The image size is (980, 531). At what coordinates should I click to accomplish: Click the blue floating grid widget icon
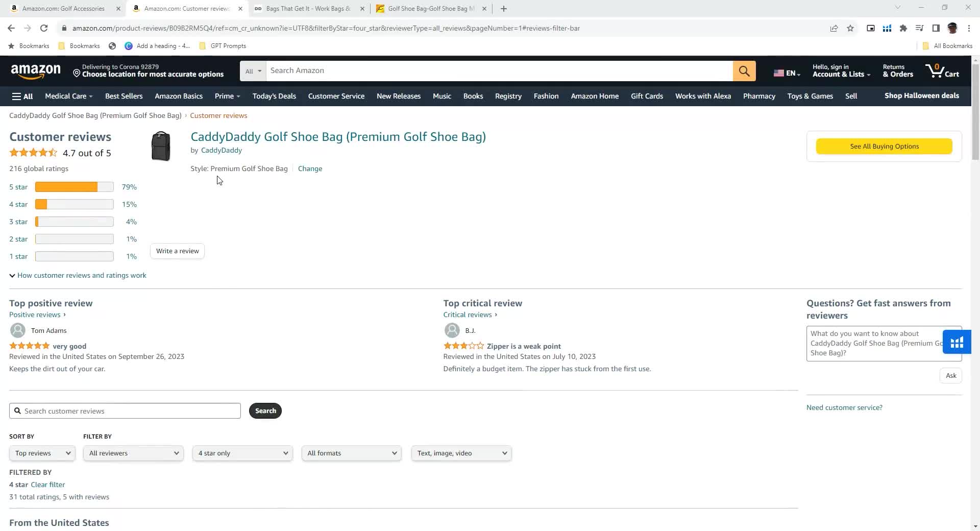[957, 342]
